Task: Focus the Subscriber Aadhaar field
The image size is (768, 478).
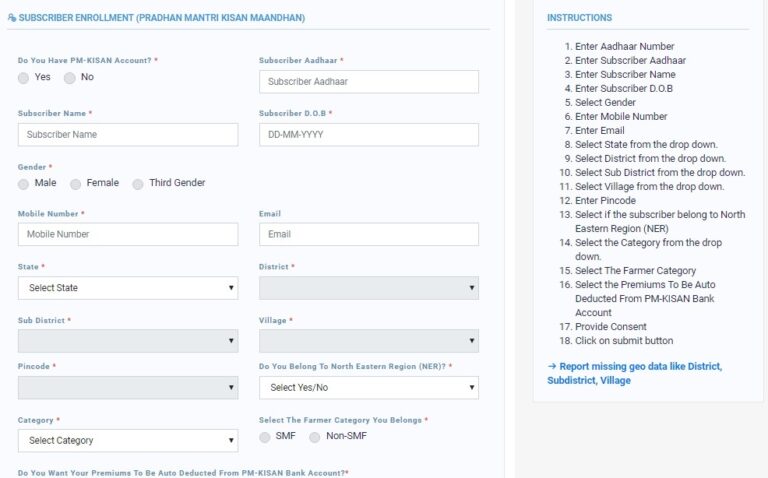Action: [369, 82]
